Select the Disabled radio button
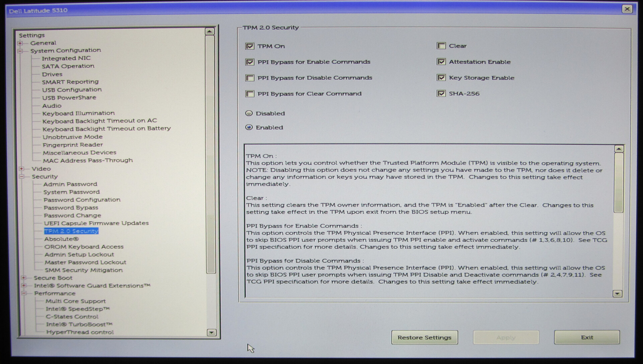 click(x=249, y=113)
